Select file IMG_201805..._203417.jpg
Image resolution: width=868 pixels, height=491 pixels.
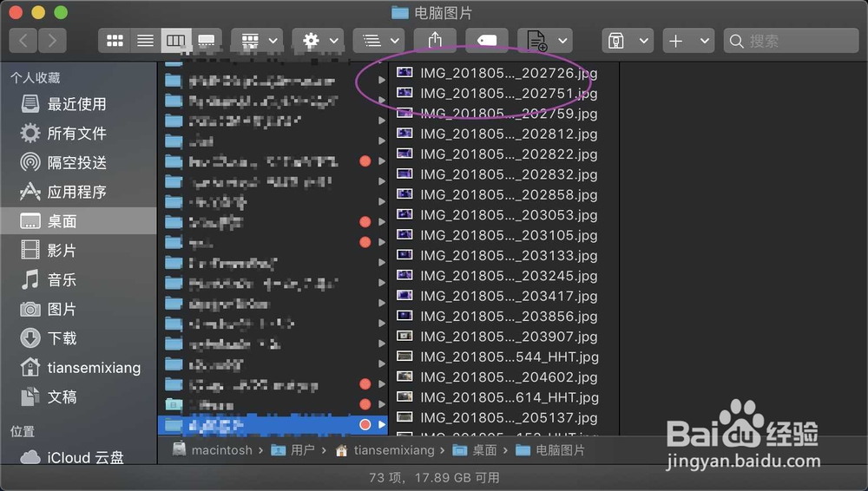[x=503, y=296]
